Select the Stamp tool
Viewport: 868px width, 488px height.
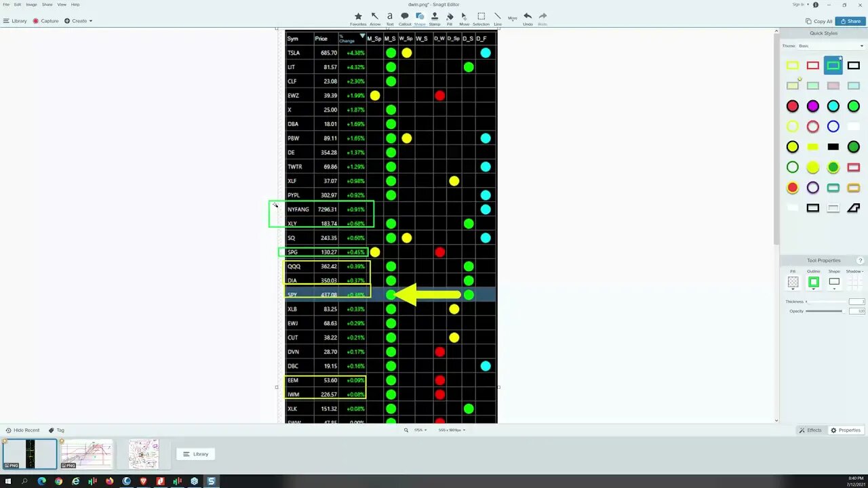point(435,18)
